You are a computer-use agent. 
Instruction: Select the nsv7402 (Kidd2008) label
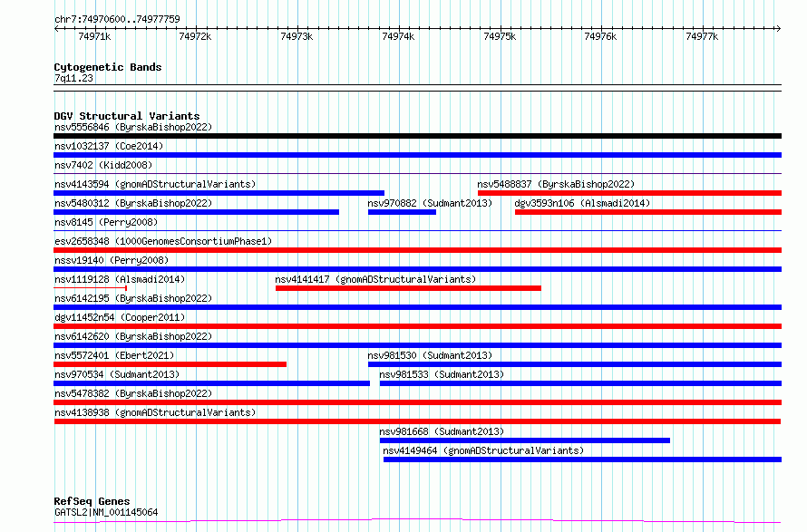pyautogui.click(x=103, y=165)
